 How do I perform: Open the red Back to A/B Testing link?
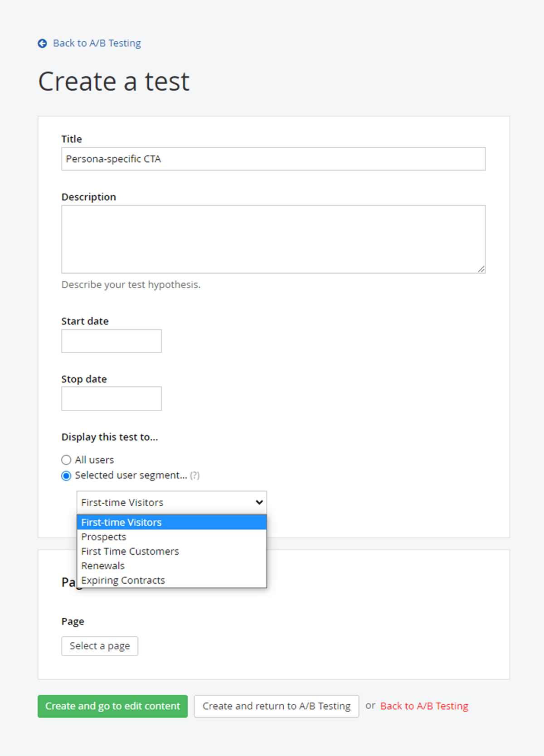pyautogui.click(x=424, y=706)
